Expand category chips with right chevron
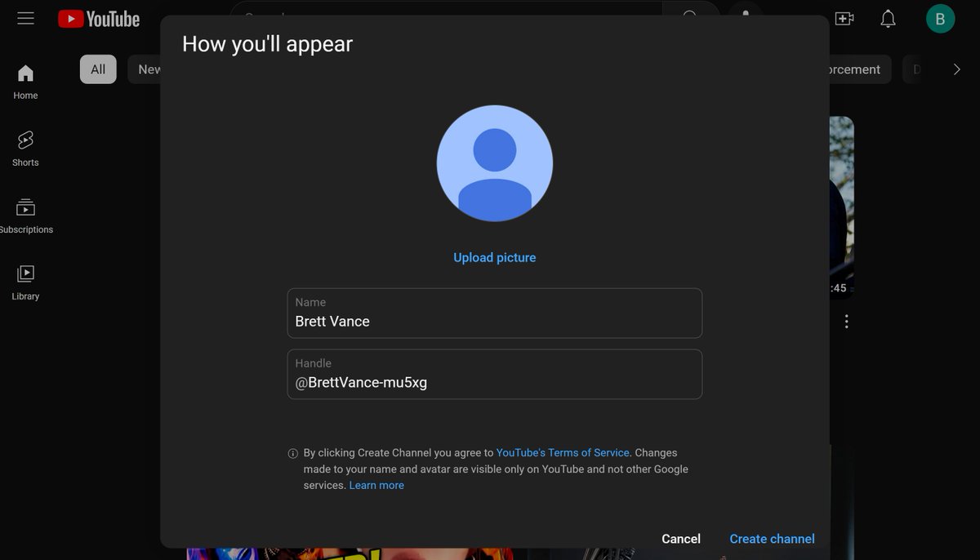Viewport: 980px width, 560px height. pos(957,69)
